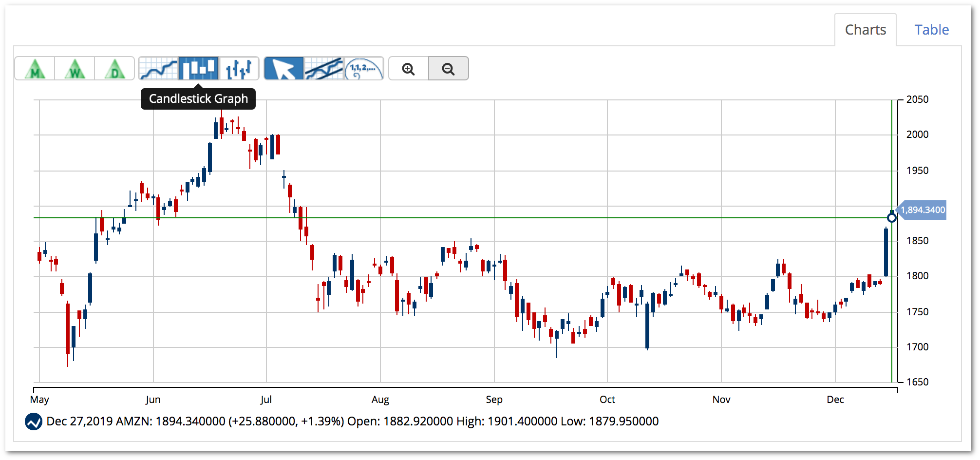This screenshot has height=460, width=980.
Task: Click the Dec label on the x-axis
Action: click(x=835, y=400)
